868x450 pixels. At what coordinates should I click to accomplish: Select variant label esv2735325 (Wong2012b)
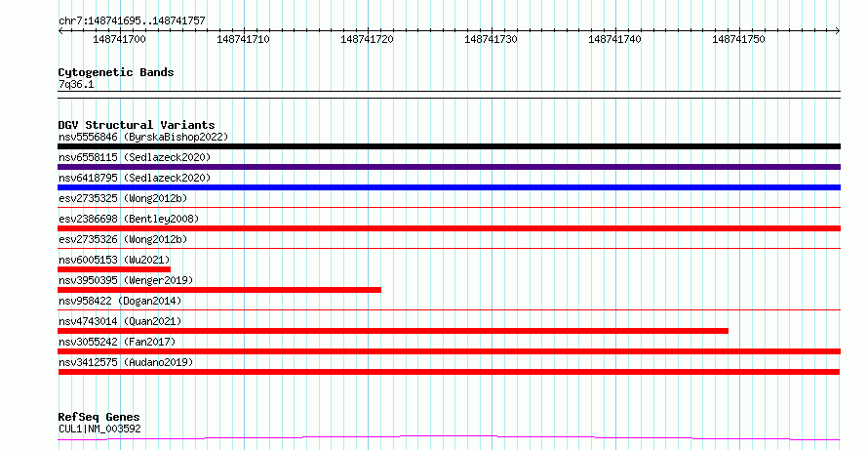tap(123, 198)
